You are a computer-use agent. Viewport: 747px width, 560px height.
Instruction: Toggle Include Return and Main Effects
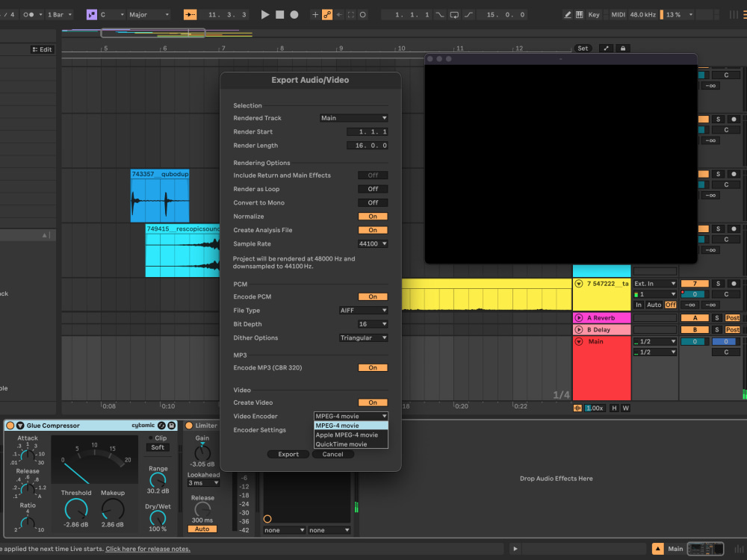[373, 175]
